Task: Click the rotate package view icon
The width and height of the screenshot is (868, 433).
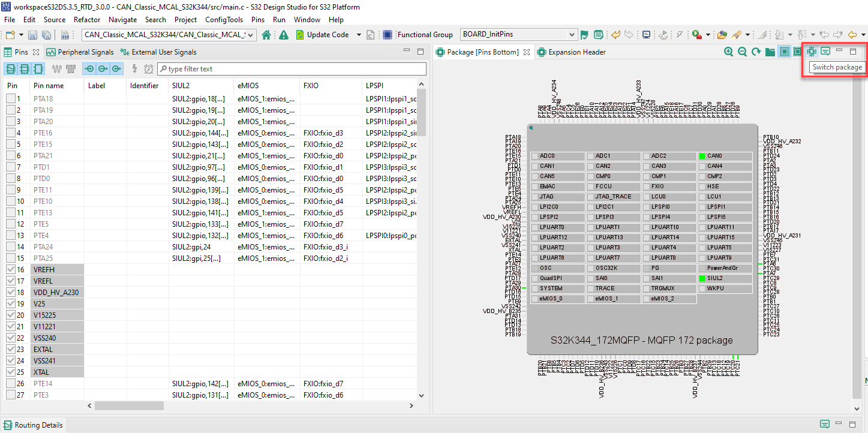Action: (756, 52)
